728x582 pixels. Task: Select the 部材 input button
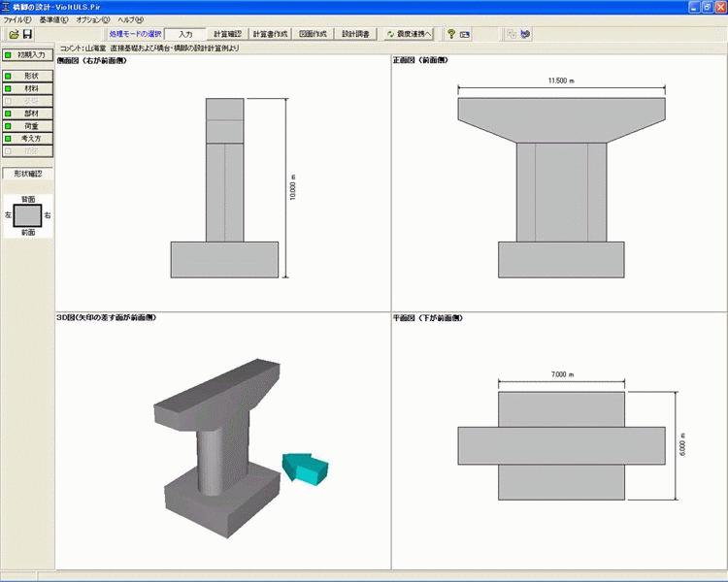[27, 113]
